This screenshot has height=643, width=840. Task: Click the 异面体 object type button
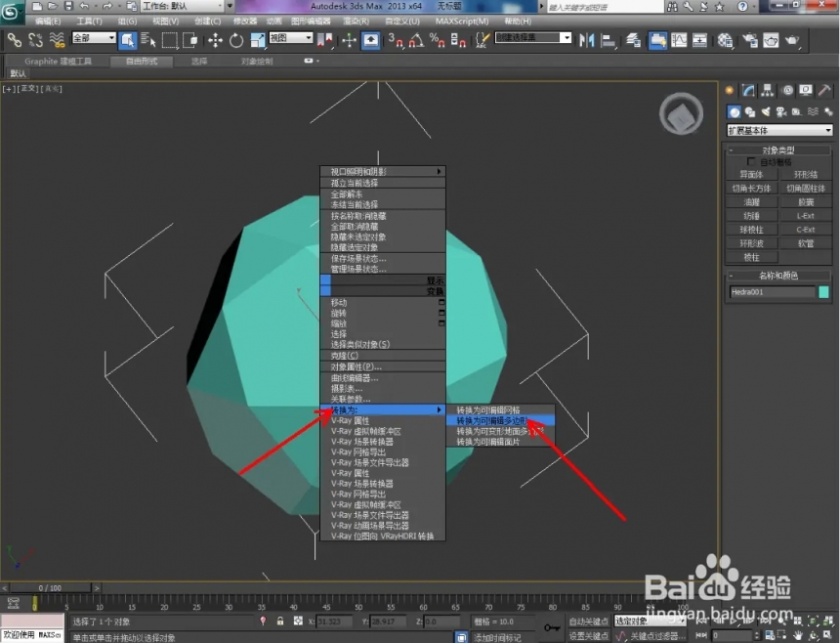pos(751,174)
